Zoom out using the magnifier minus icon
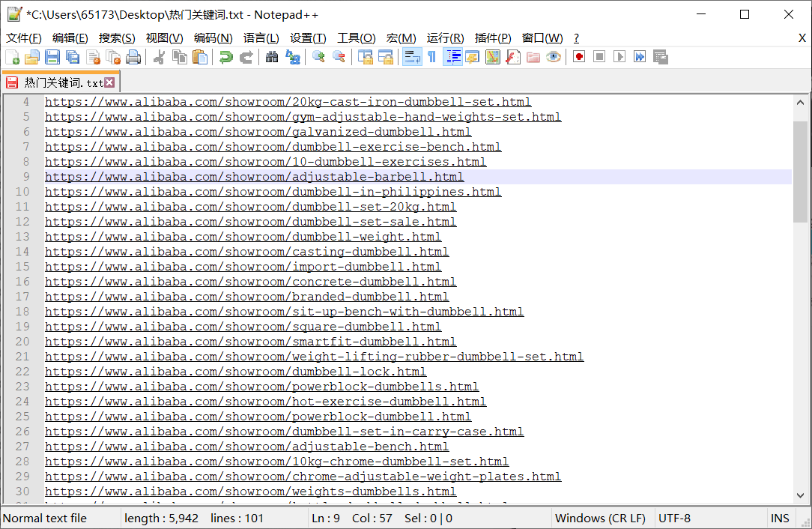The image size is (812, 529). [339, 57]
